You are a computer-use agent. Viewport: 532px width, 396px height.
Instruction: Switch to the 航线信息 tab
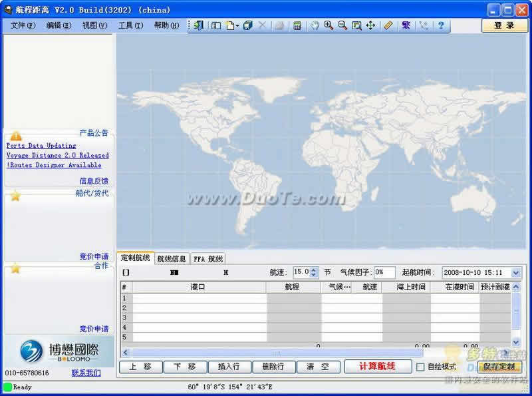point(172,259)
